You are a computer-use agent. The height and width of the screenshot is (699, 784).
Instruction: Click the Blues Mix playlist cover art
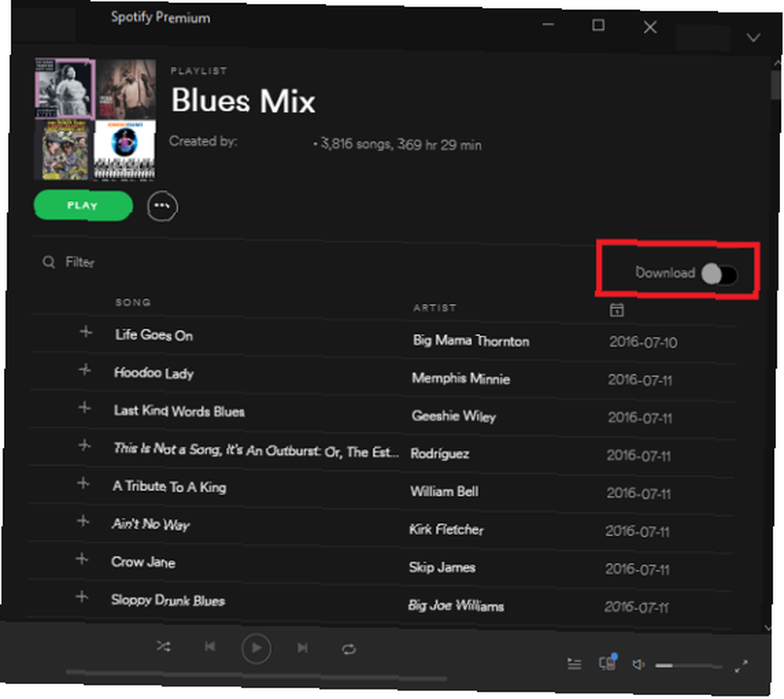click(x=95, y=119)
